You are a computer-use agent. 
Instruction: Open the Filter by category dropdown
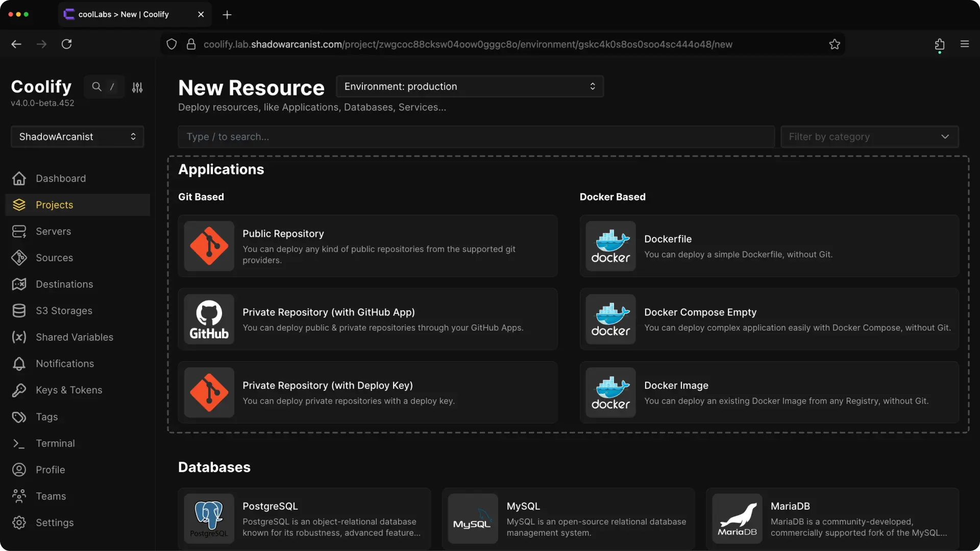pos(870,136)
